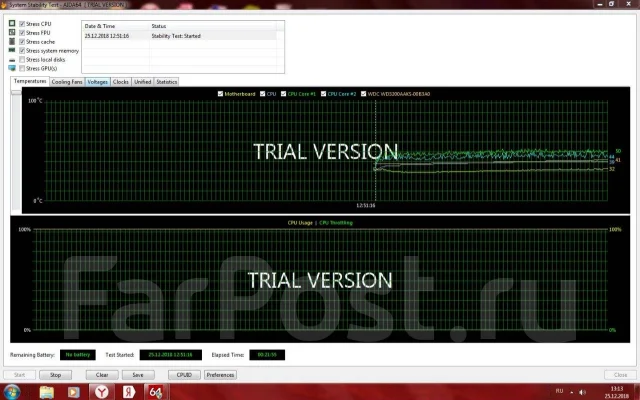
Task: Click the CPUID button
Action: click(x=184, y=375)
